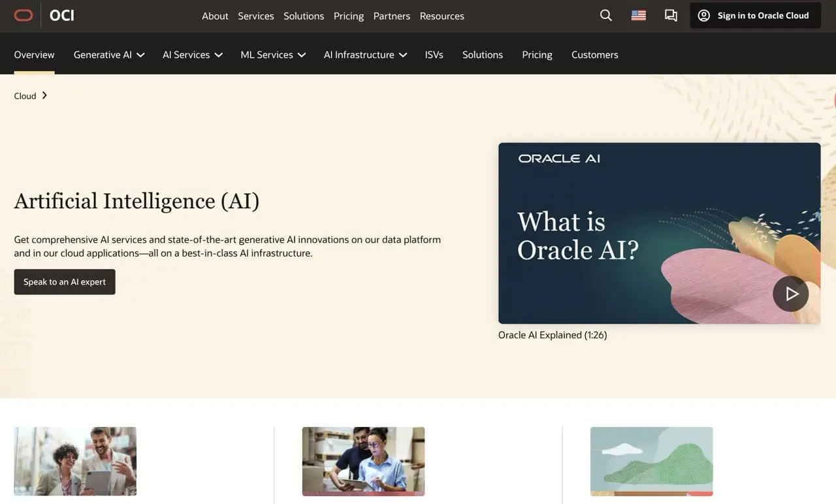Click the Oracle logo in the header

point(24,14)
